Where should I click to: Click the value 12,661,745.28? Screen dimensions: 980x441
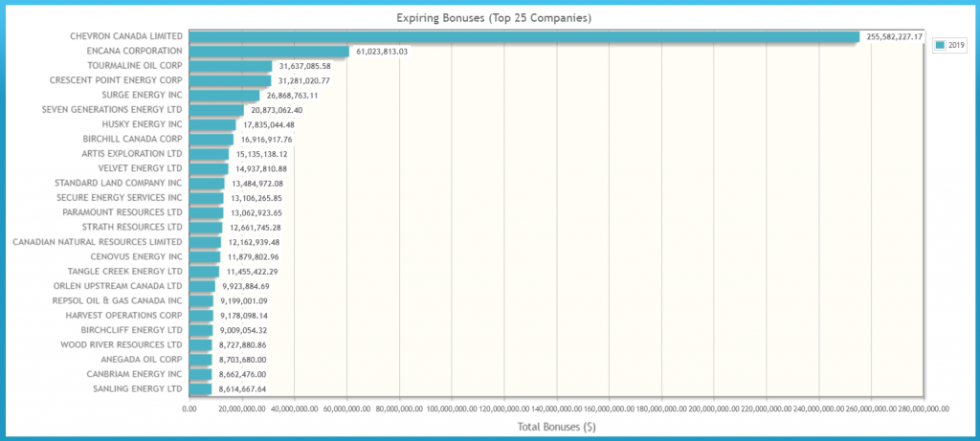point(255,228)
